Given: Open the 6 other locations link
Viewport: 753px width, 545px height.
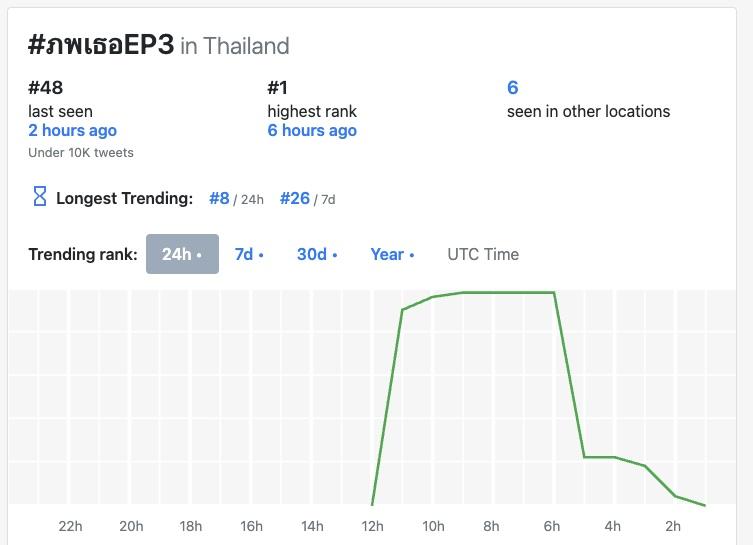Looking at the screenshot, I should click(512, 88).
